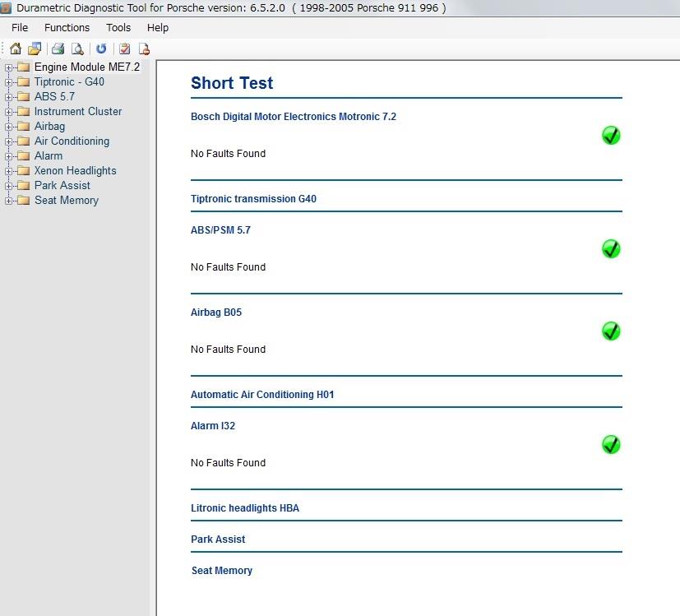680x616 pixels.
Task: Expand the Engine Module ME7.2 tree node
Action: [8, 67]
